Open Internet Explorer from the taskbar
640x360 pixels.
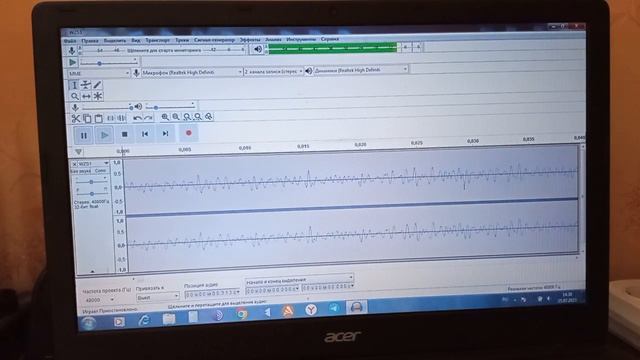[144, 320]
